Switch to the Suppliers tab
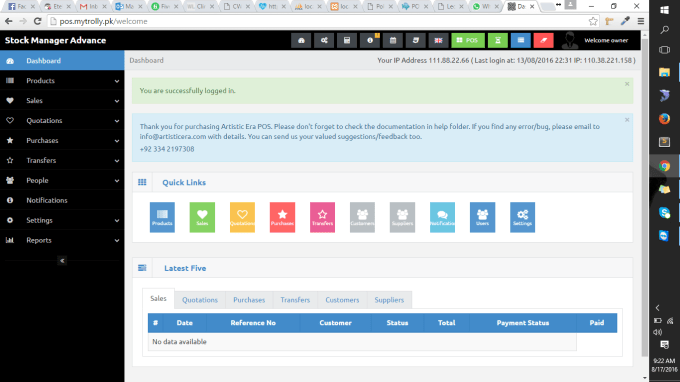Screen dimensions: 680x382 389,300
